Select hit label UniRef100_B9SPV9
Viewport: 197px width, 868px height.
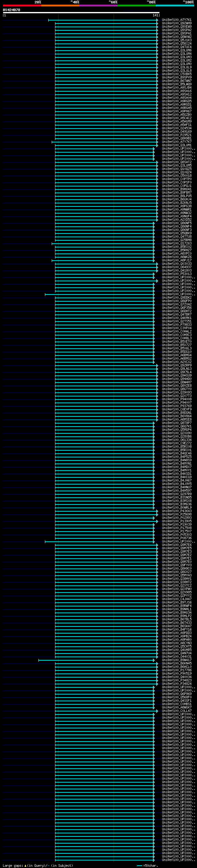176,78
